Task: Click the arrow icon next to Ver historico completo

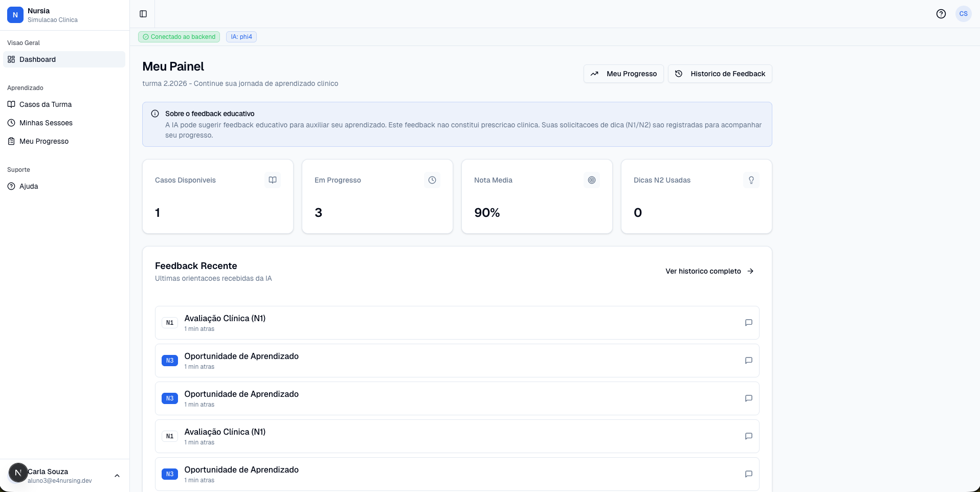Action: coord(750,271)
